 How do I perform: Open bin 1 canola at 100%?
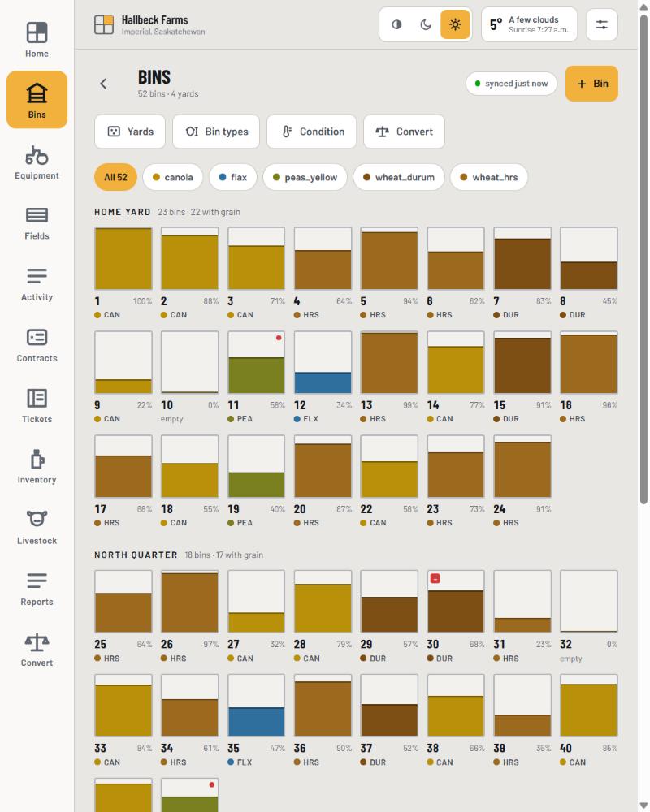pyautogui.click(x=123, y=273)
